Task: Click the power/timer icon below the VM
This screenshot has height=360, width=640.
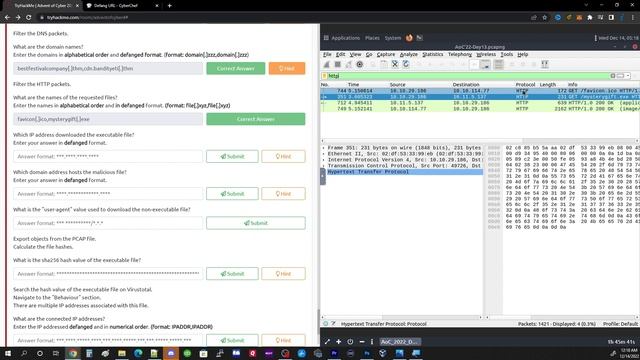Action: (350, 342)
